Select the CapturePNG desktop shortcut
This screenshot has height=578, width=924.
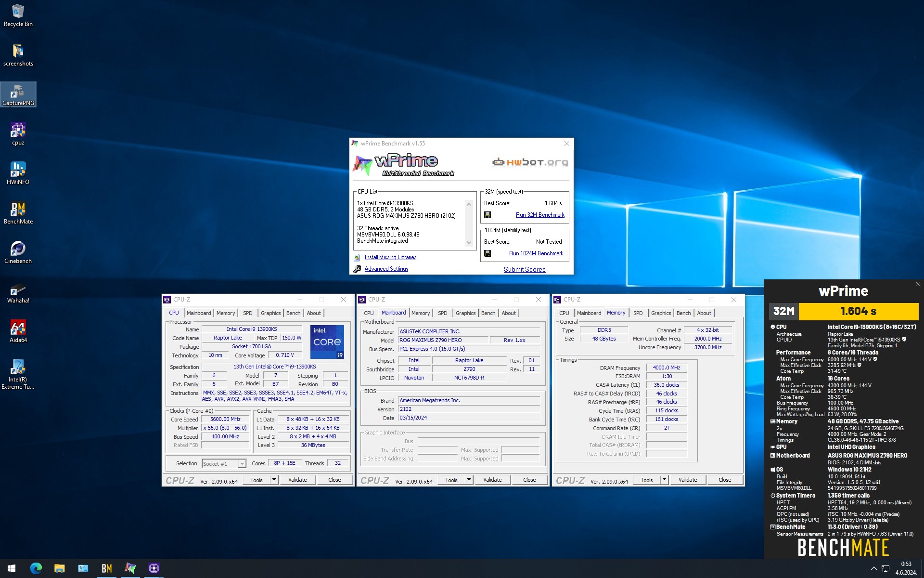(18, 94)
